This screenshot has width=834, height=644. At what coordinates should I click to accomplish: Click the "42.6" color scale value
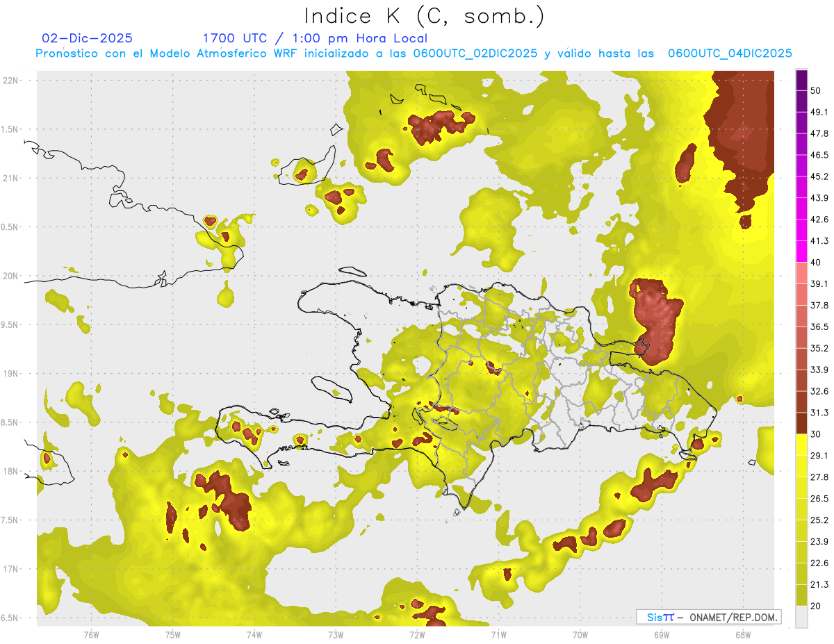(819, 220)
